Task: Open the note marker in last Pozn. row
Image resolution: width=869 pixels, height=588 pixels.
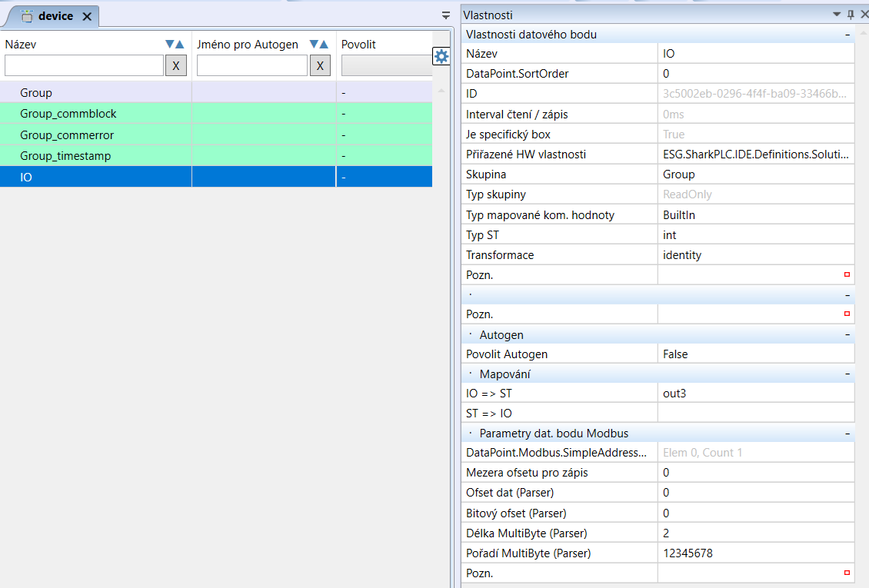Action: tap(847, 573)
